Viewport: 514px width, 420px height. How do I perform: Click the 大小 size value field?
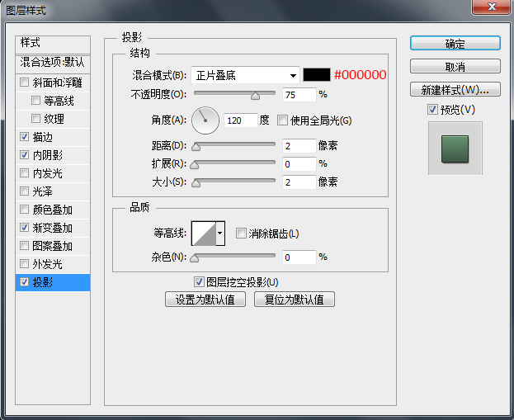click(x=299, y=182)
